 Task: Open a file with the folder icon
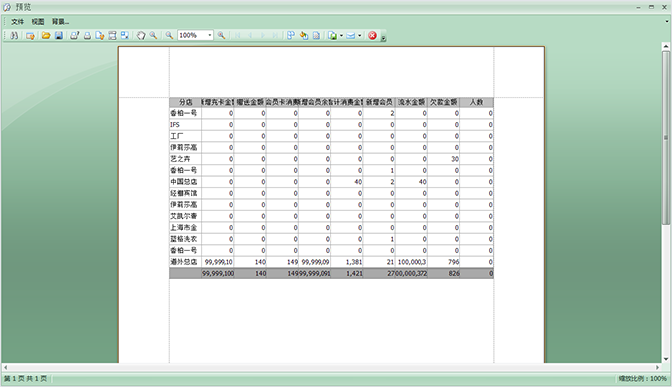[46, 36]
